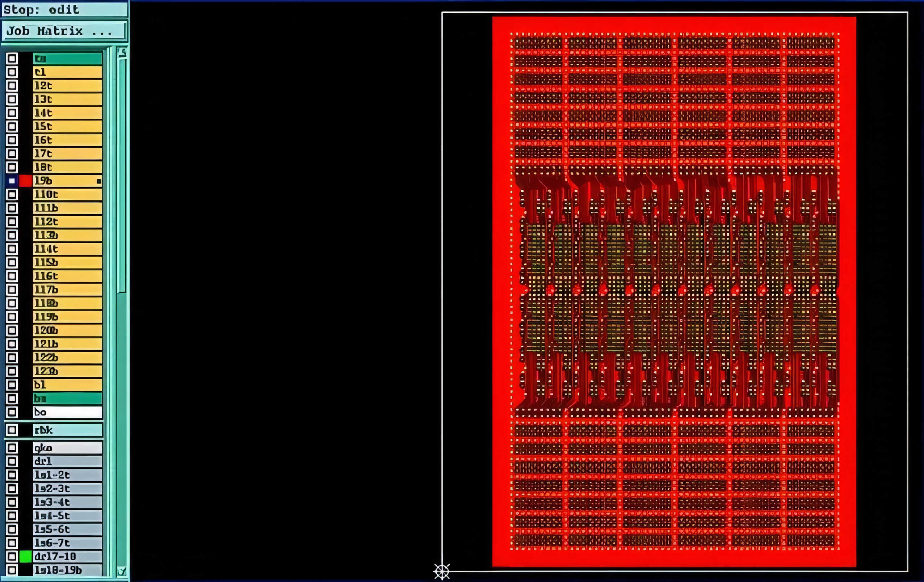Select the l10t layer row

pyautogui.click(x=67, y=194)
